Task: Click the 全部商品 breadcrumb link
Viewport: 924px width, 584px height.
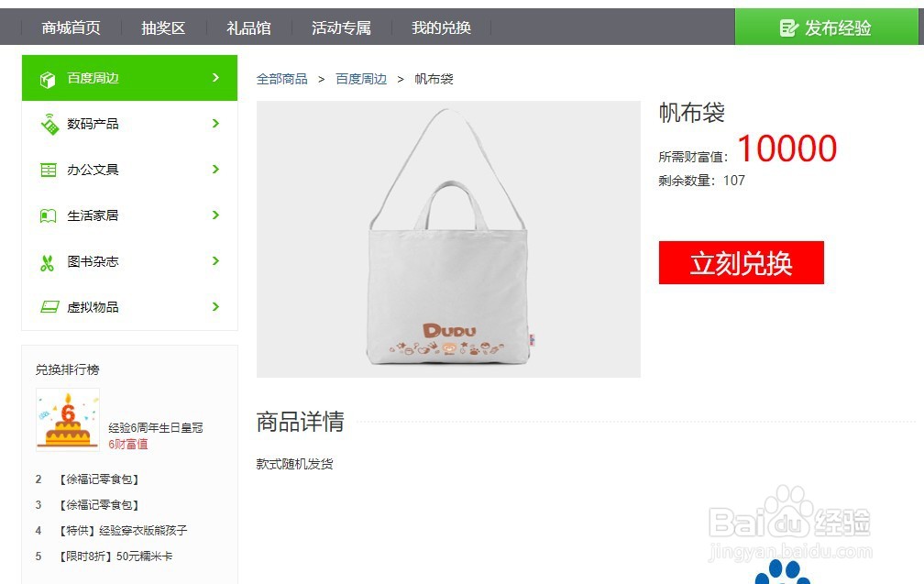Action: click(281, 79)
